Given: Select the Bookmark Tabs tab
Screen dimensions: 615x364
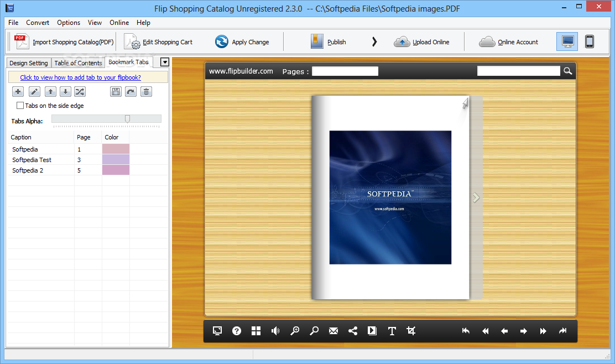Looking at the screenshot, I should click(129, 62).
